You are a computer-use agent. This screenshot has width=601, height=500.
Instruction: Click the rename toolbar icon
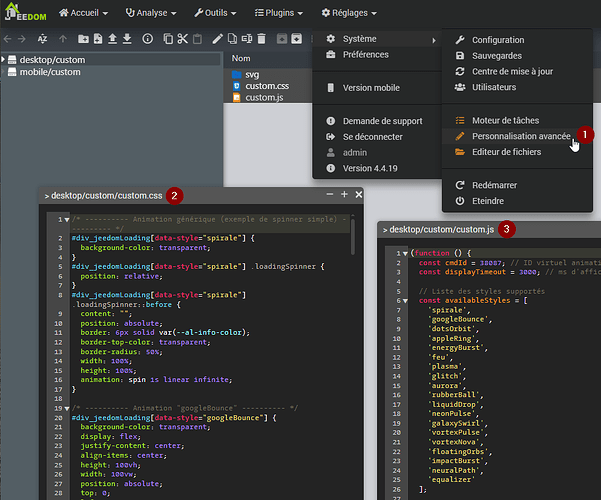point(247,39)
